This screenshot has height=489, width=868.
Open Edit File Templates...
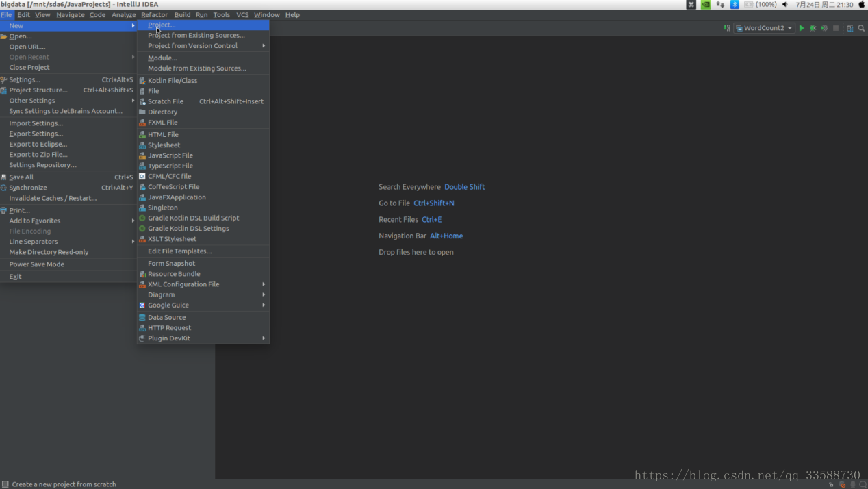(203, 251)
